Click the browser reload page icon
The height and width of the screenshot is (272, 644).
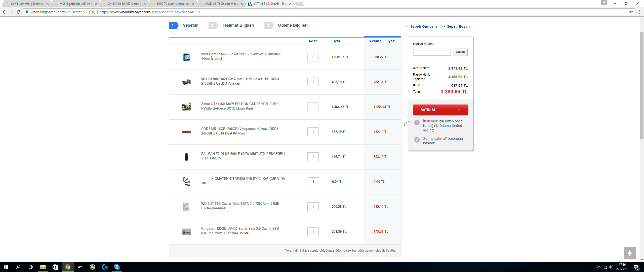tap(19, 12)
